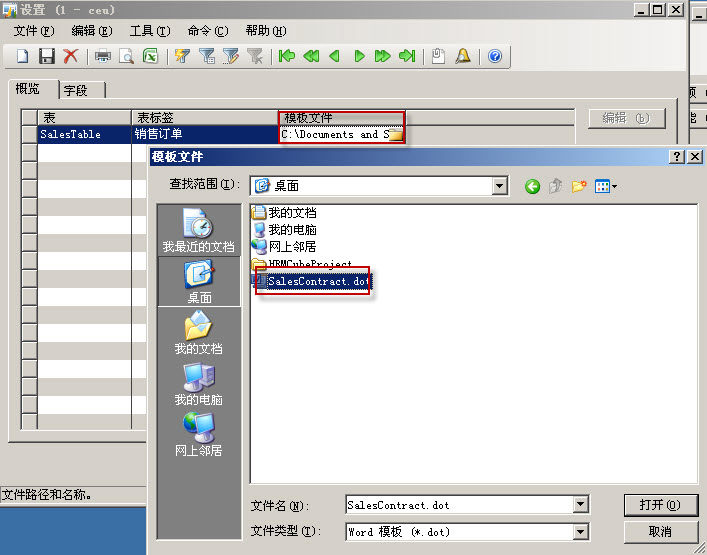Open the 文件(F) menu
The image size is (707, 555).
click(x=34, y=31)
